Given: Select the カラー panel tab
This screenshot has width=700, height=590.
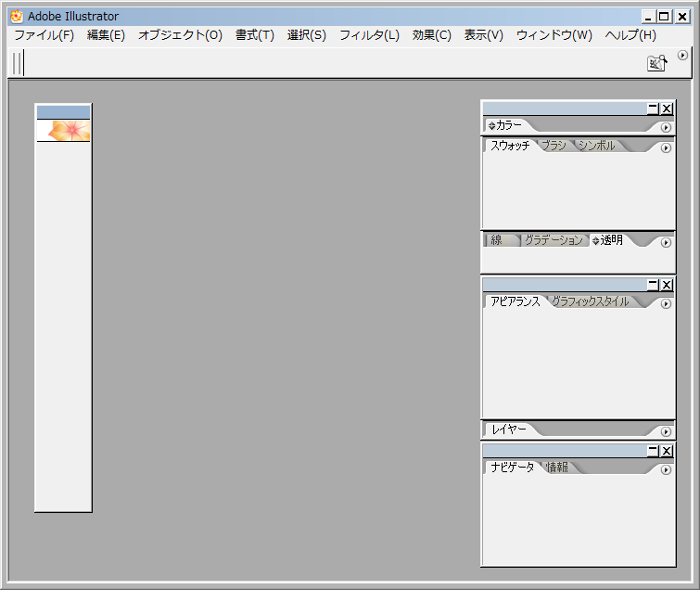Looking at the screenshot, I should pyautogui.click(x=508, y=125).
